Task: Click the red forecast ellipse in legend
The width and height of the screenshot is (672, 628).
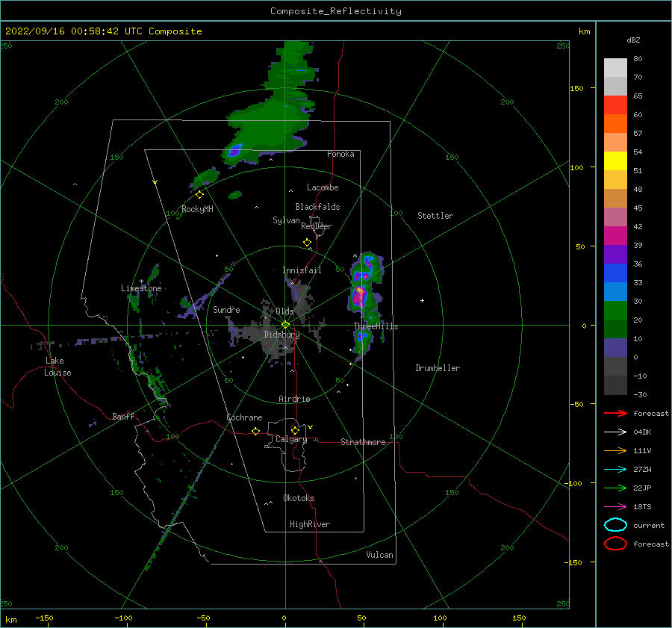Action: coord(615,544)
